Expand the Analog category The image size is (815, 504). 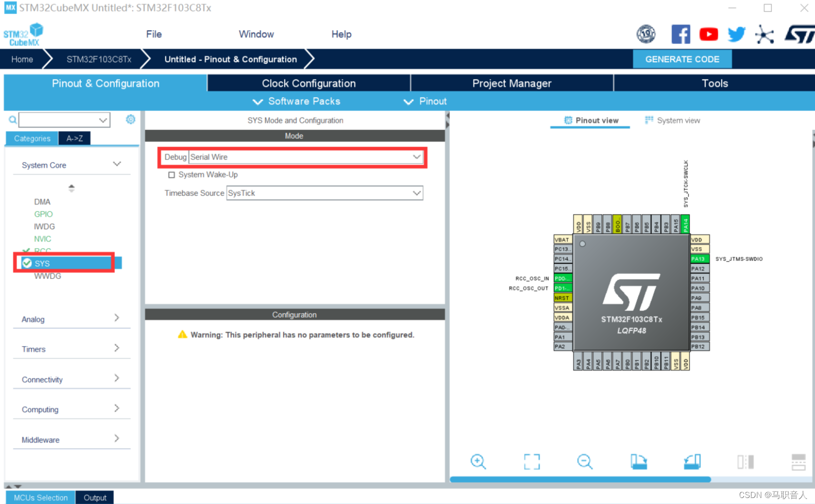pyautogui.click(x=117, y=318)
